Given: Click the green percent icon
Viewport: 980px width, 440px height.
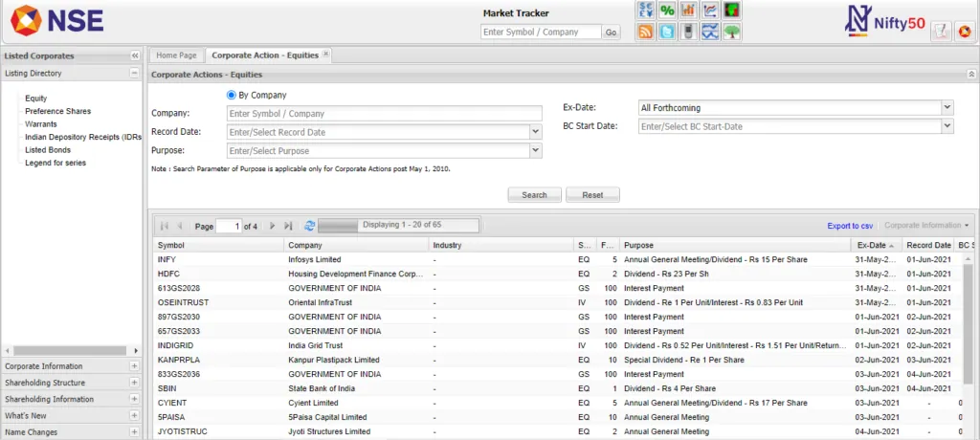Looking at the screenshot, I should coord(667,10).
